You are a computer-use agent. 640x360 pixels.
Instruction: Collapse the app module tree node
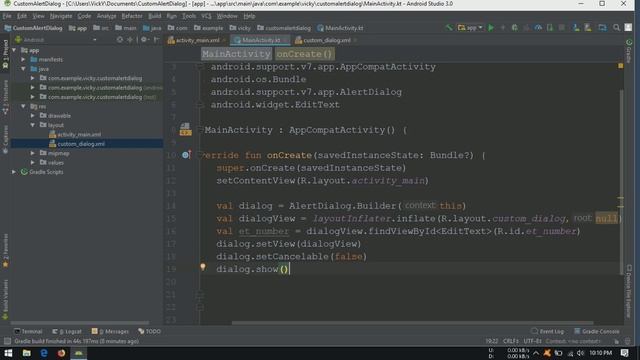pos(15,50)
